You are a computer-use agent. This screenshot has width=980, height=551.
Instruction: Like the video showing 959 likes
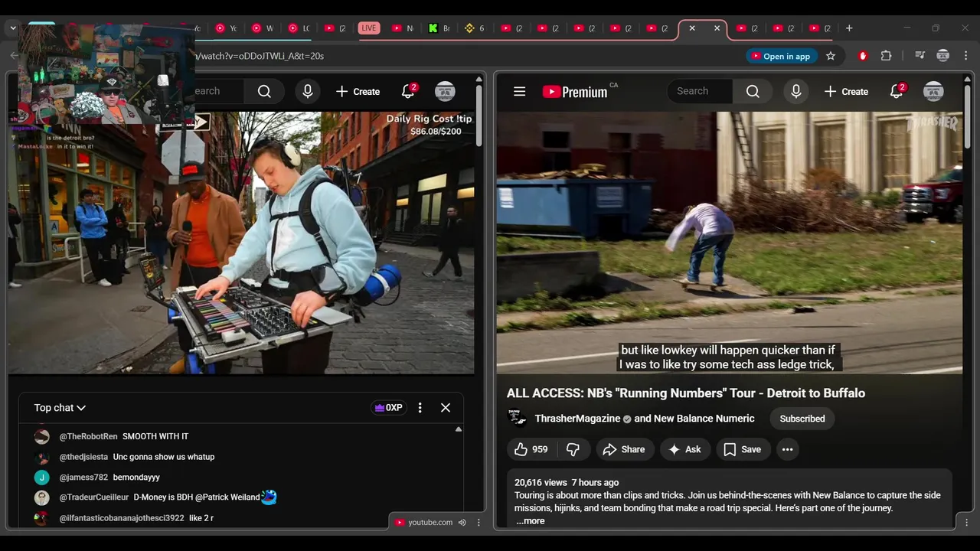point(531,449)
